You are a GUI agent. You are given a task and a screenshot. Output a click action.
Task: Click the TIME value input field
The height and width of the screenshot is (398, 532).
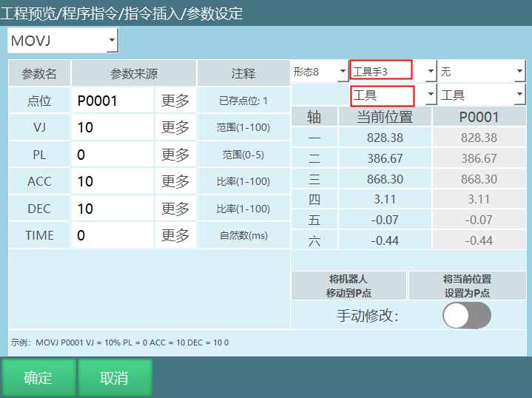click(x=112, y=235)
